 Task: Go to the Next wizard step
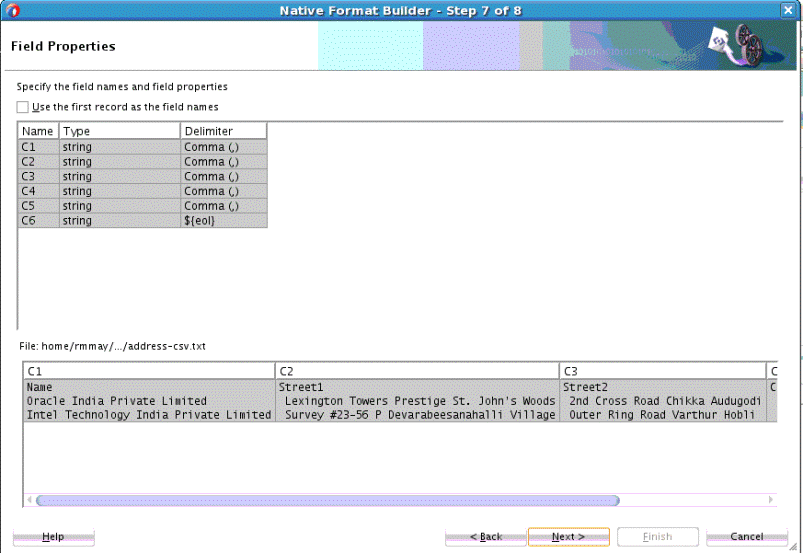coord(569,537)
